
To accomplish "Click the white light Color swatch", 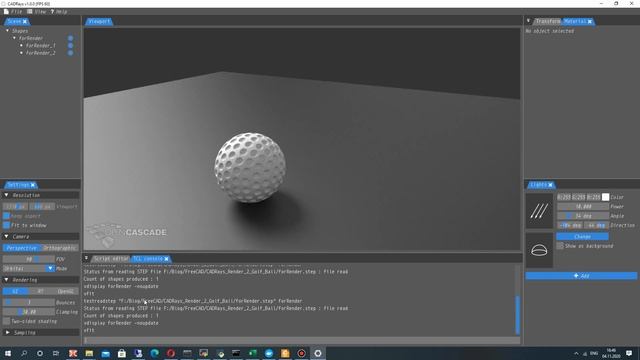I will (x=605, y=197).
